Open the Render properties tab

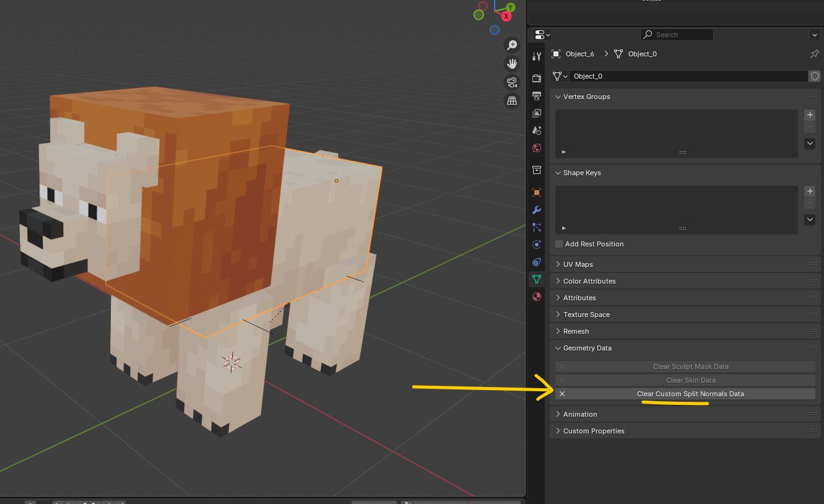click(537, 79)
